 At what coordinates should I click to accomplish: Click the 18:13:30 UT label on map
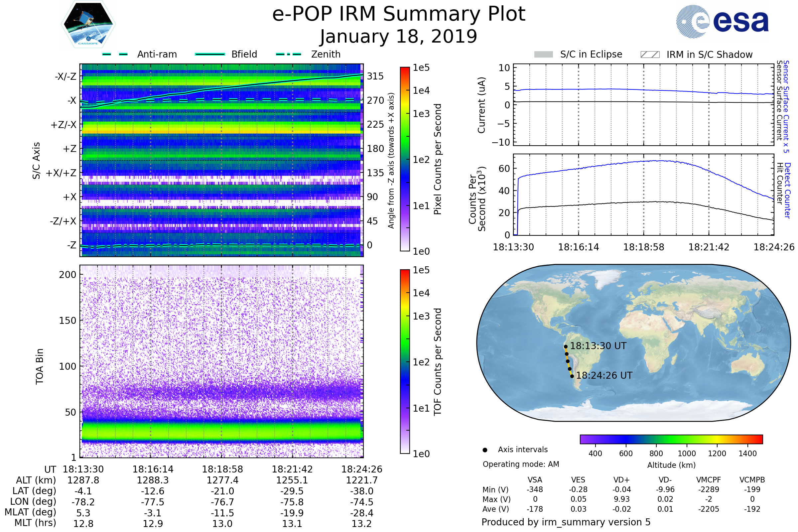pyautogui.click(x=598, y=346)
